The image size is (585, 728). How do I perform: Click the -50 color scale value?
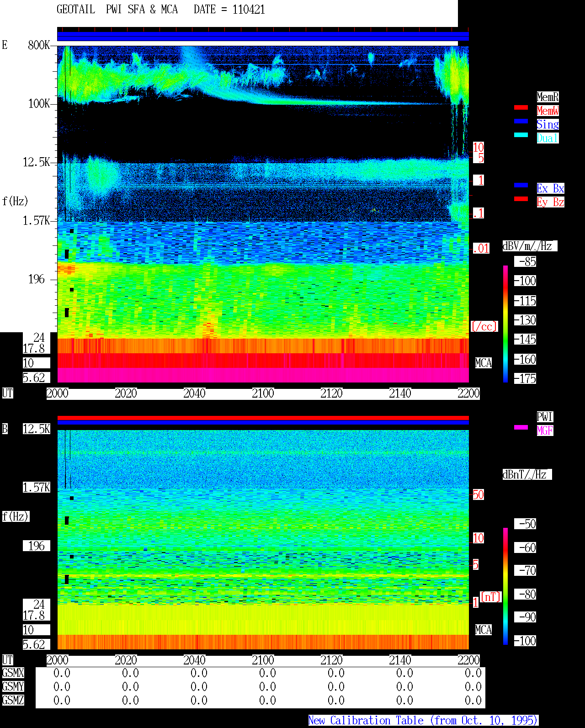coord(526,524)
